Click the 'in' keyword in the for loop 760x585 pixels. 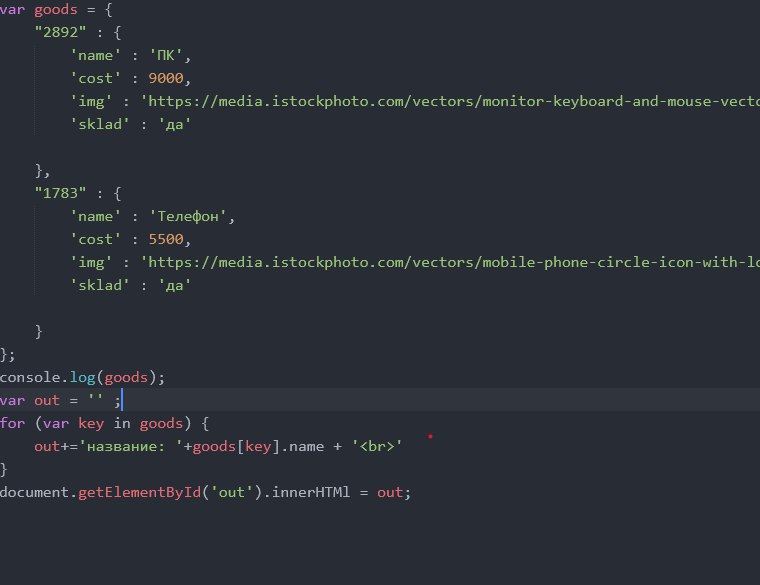[122, 424]
